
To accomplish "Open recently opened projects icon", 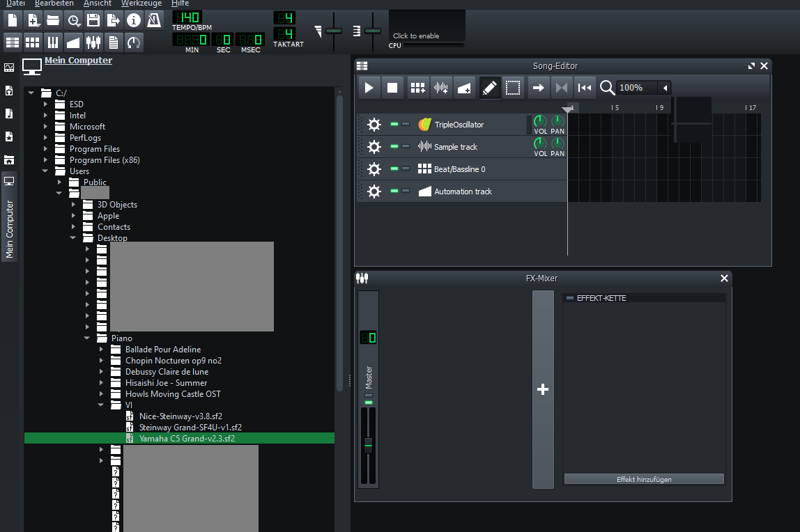I will 73,20.
